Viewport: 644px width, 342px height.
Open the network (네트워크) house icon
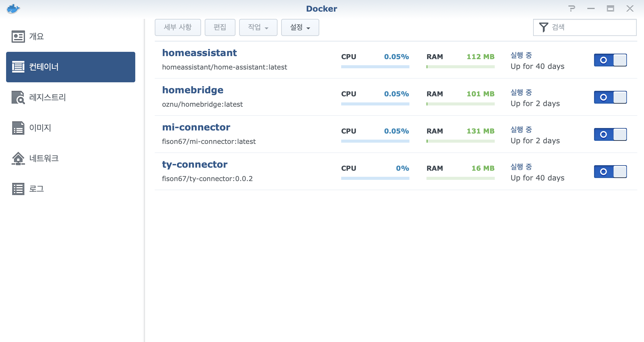[x=18, y=159]
